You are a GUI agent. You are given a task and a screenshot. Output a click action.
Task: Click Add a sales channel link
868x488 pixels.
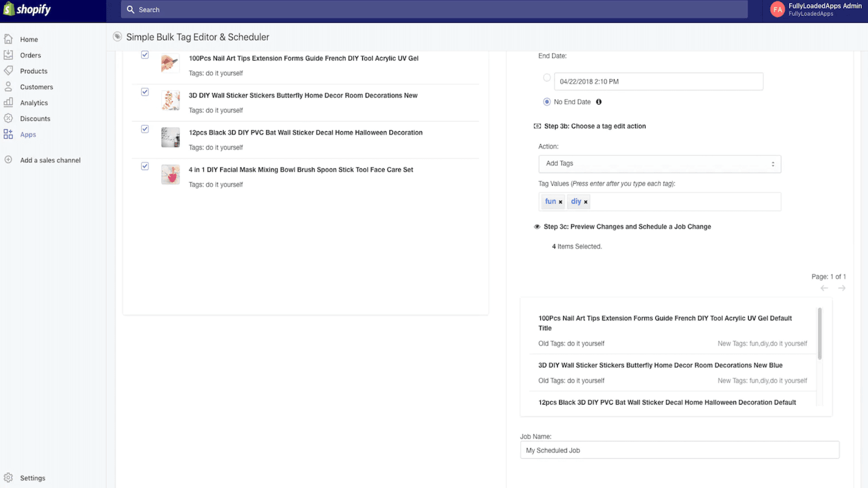50,160
